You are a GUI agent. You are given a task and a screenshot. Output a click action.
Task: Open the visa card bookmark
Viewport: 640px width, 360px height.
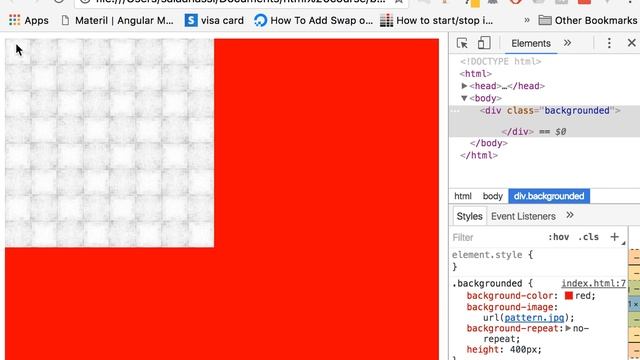(x=214, y=20)
